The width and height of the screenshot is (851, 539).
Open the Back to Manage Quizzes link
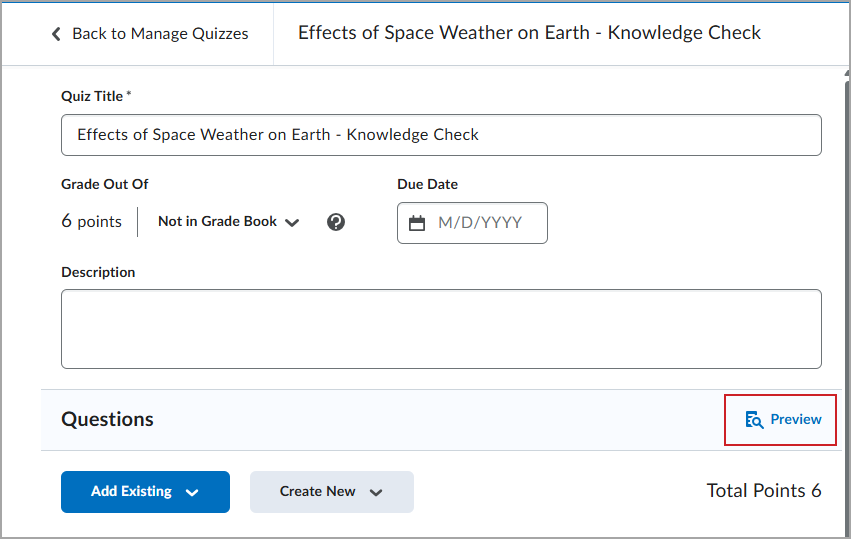pos(160,34)
